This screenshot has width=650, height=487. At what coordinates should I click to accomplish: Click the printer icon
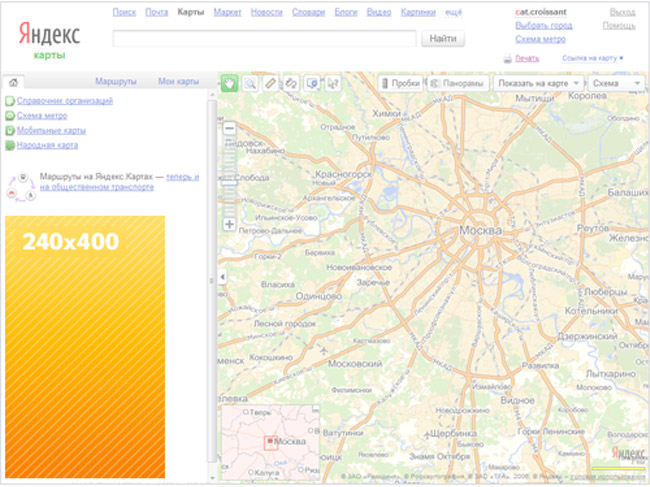point(508,59)
